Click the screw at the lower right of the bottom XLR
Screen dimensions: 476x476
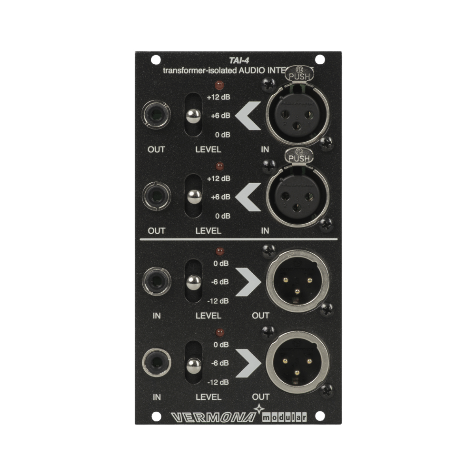click(x=327, y=391)
